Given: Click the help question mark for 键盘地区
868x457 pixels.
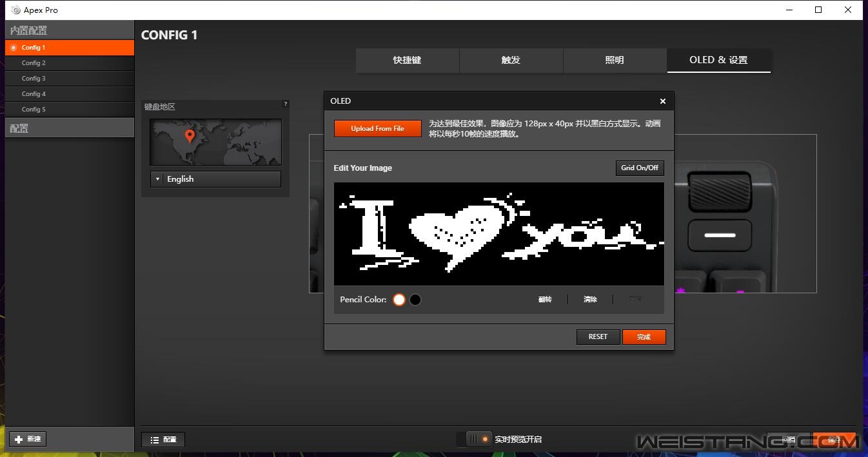Looking at the screenshot, I should coord(286,104).
